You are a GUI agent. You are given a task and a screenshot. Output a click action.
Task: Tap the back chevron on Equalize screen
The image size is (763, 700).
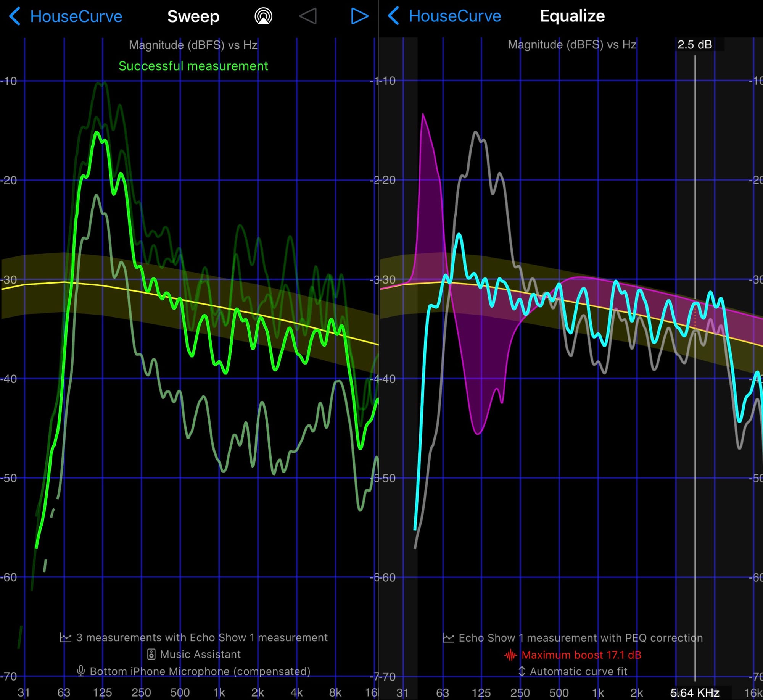coord(393,16)
